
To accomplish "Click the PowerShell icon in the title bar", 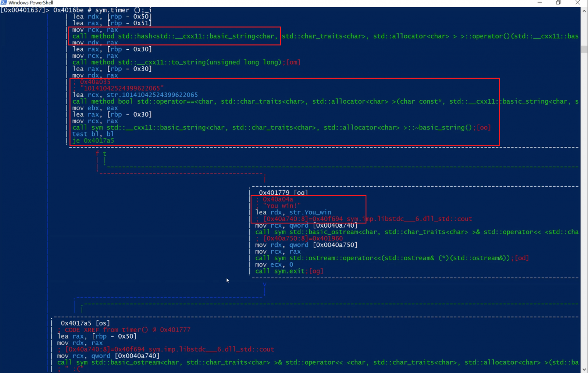I will coord(3,3).
